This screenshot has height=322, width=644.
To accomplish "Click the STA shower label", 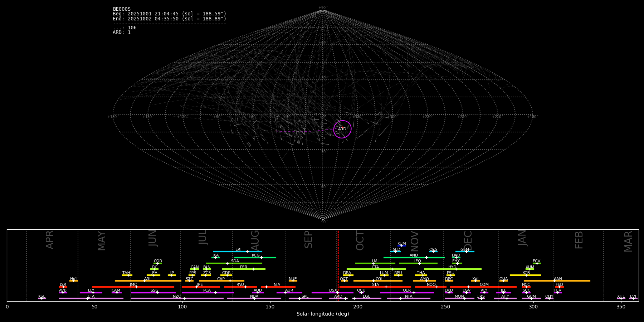I will [x=375, y=285].
